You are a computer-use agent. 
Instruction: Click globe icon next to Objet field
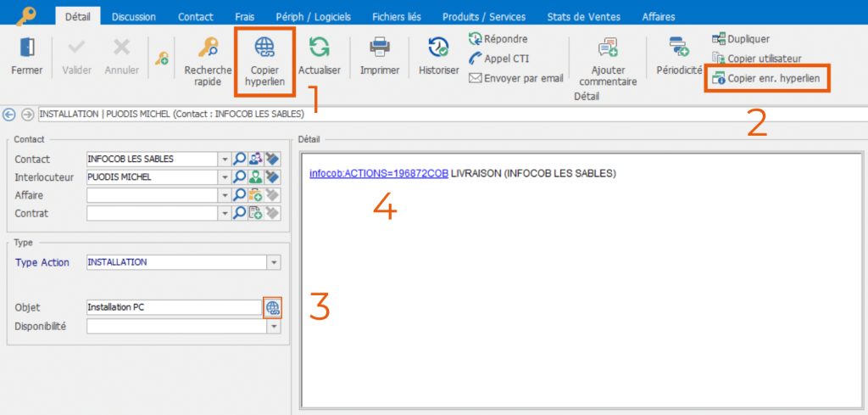(x=272, y=307)
